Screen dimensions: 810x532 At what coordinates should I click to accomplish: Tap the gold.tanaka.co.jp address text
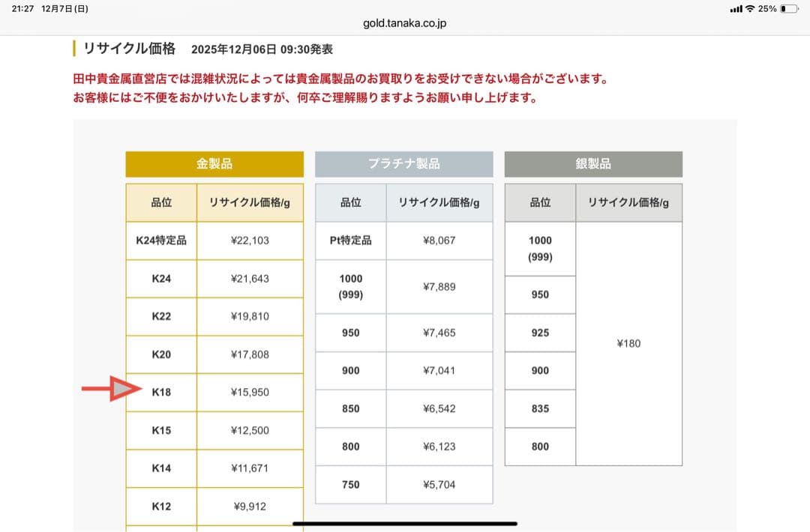405,23
